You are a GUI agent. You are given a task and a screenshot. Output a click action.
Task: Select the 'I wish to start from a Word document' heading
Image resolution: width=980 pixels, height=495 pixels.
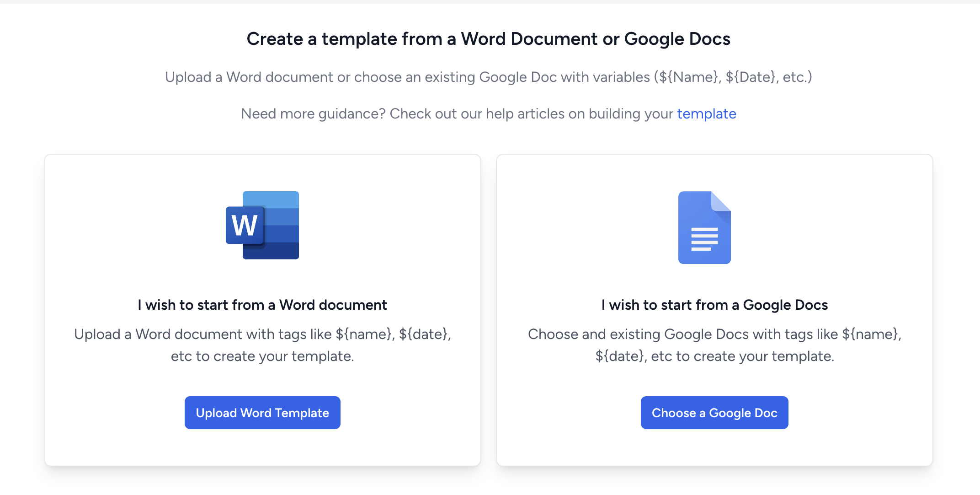point(262,305)
